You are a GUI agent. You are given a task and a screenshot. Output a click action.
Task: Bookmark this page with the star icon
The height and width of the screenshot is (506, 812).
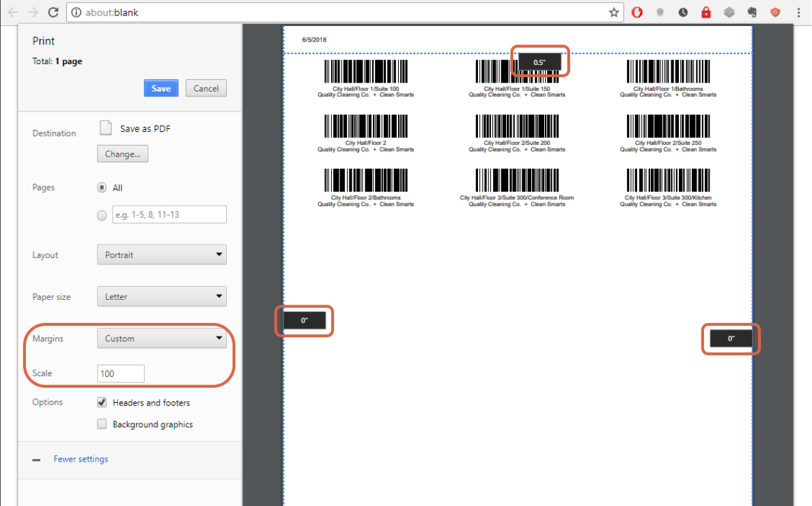click(613, 12)
